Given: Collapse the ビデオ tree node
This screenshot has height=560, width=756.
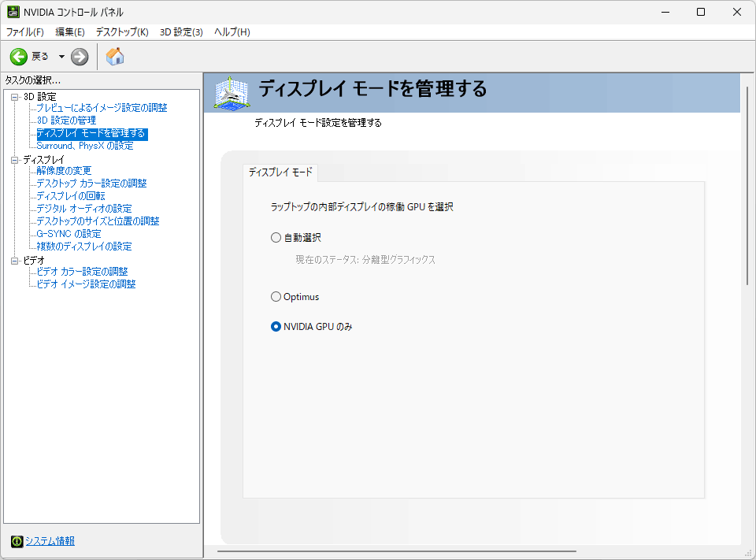Looking at the screenshot, I should (x=14, y=261).
